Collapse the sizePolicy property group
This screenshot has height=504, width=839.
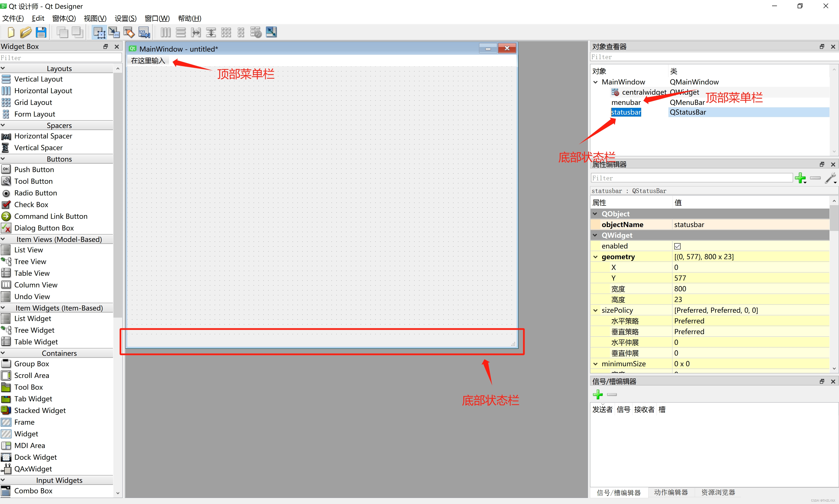pyautogui.click(x=596, y=310)
